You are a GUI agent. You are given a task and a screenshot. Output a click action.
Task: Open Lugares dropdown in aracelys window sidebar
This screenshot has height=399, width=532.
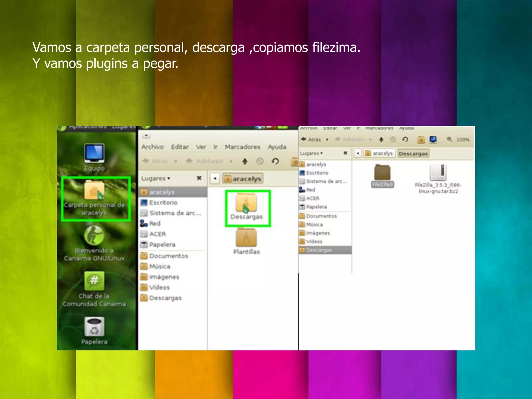click(x=156, y=178)
